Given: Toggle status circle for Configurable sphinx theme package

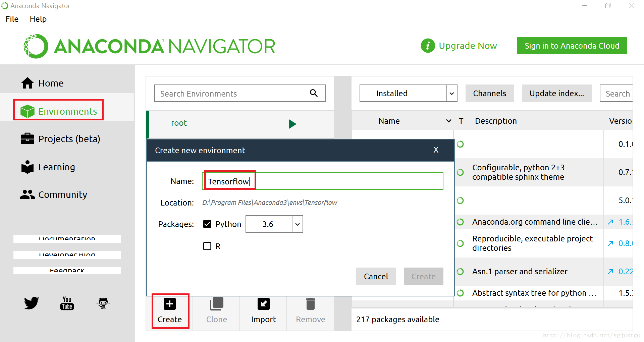Looking at the screenshot, I should [460, 172].
